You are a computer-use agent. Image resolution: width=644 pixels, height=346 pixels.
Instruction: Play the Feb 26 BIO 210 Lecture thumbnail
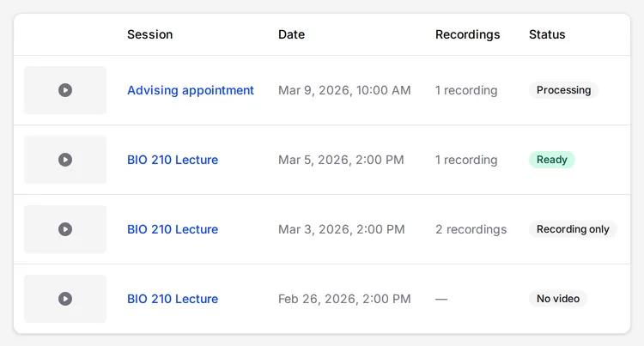tap(65, 299)
